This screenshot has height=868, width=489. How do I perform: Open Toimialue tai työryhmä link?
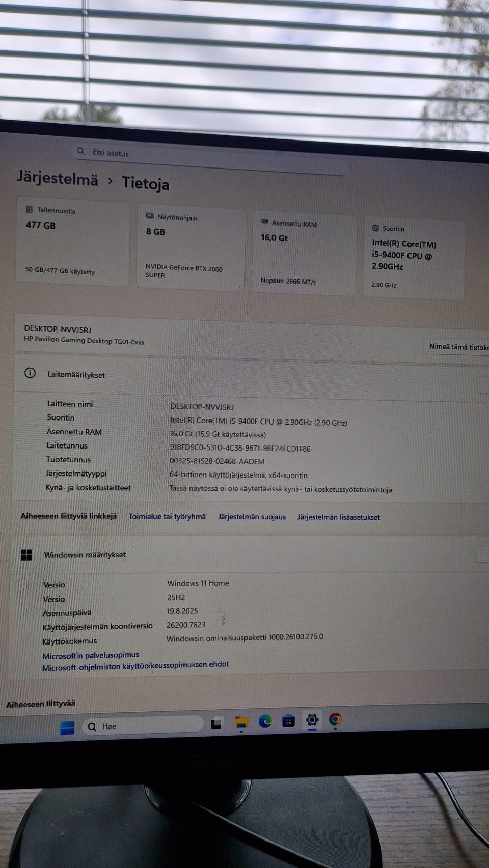[x=167, y=516]
